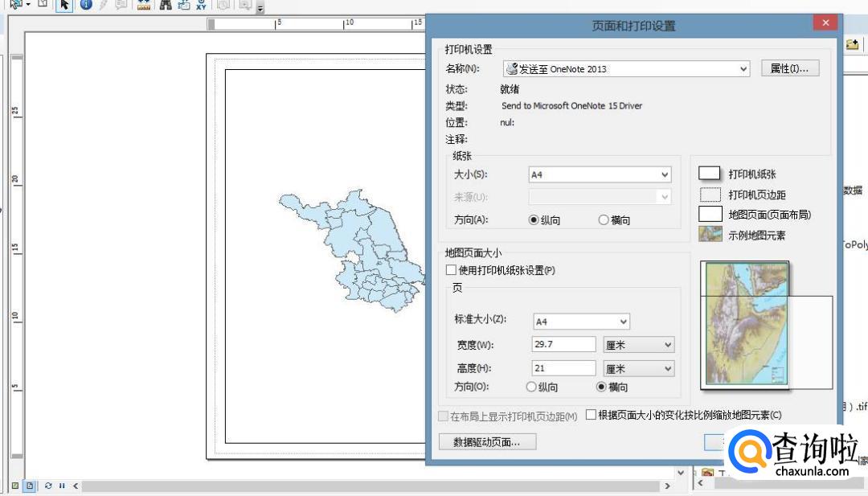Pause map drawing
This screenshot has width=868, height=496.
[x=62, y=486]
